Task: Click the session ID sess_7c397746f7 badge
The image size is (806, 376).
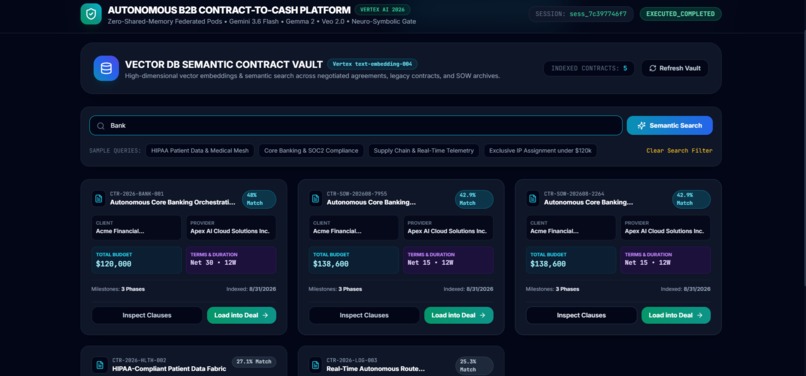Action: point(581,14)
